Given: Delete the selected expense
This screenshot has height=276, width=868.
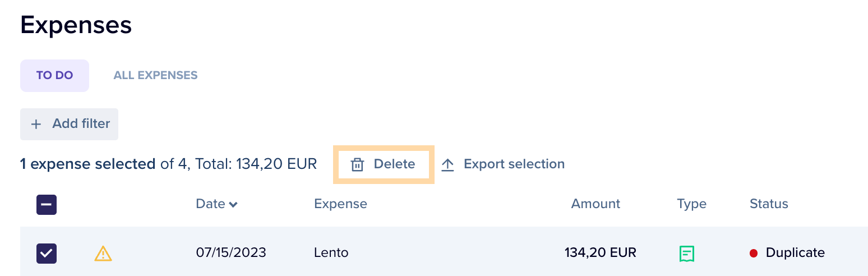Looking at the screenshot, I should (x=384, y=164).
